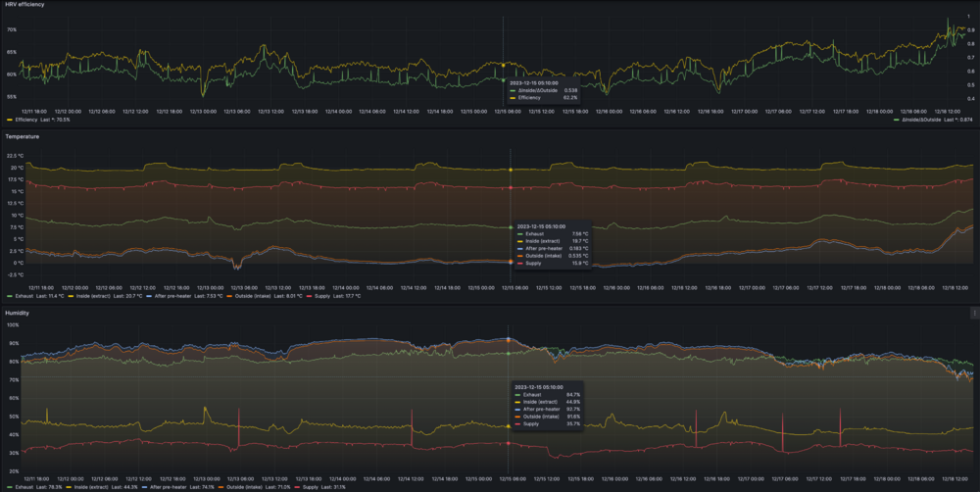Click highlighted yellow Inside point on Temperature chart
This screenshot has width=980, height=492.
tap(510, 170)
